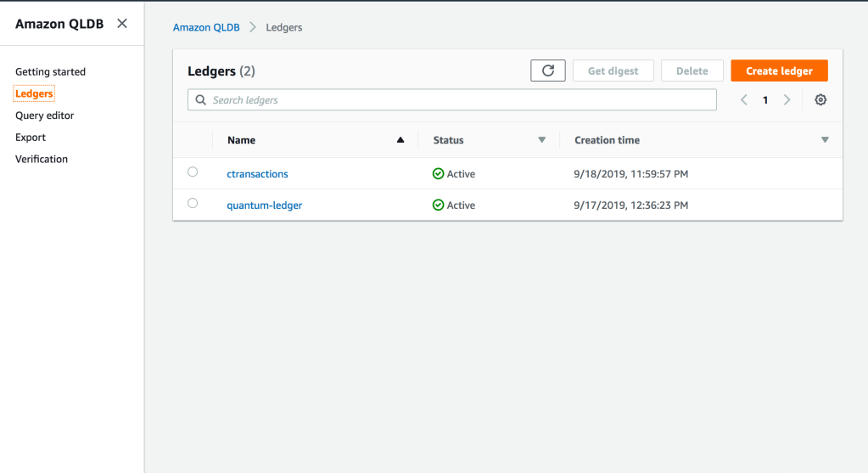Click the Amazon QLDB breadcrumb link
The height and width of the screenshot is (473, 868).
pyautogui.click(x=206, y=27)
